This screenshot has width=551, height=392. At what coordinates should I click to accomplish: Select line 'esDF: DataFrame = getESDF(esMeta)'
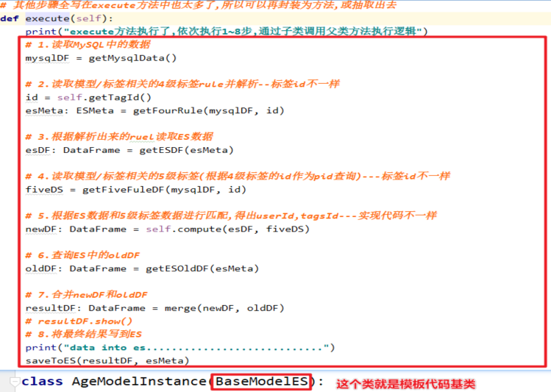point(129,150)
